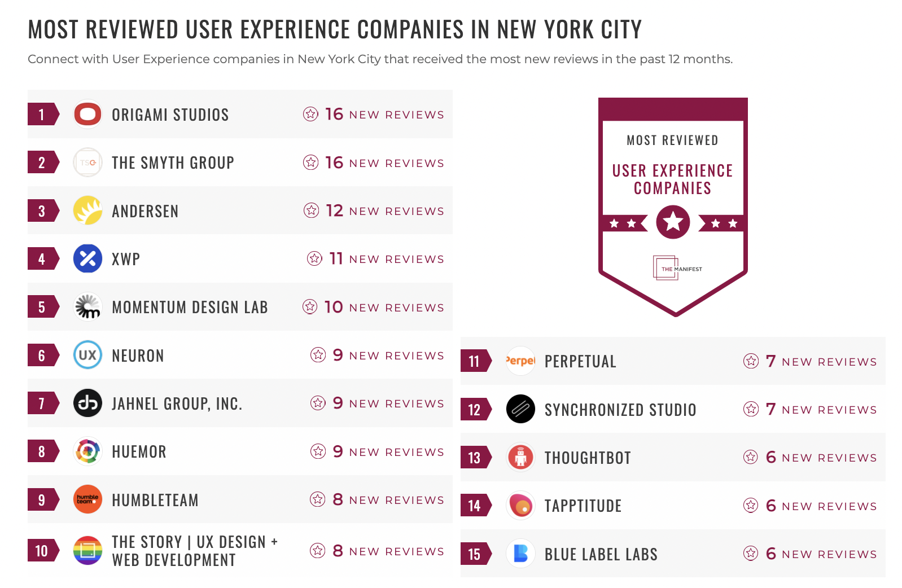Click the orange Humbleteam logo icon
The width and height of the screenshot is (902, 588).
[x=87, y=499]
